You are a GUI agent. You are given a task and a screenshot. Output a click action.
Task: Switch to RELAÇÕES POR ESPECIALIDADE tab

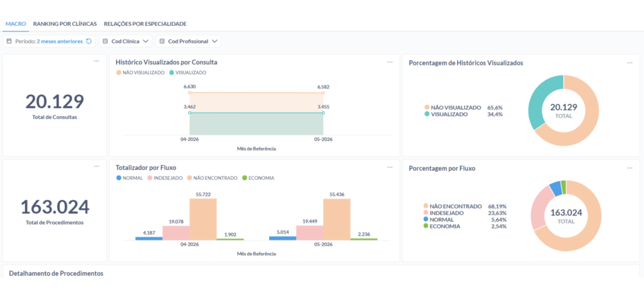(145, 24)
